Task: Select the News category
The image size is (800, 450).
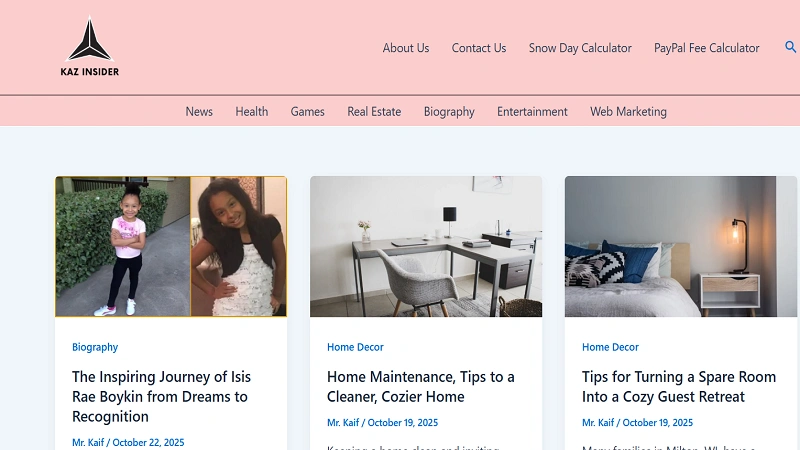Action: point(199,112)
